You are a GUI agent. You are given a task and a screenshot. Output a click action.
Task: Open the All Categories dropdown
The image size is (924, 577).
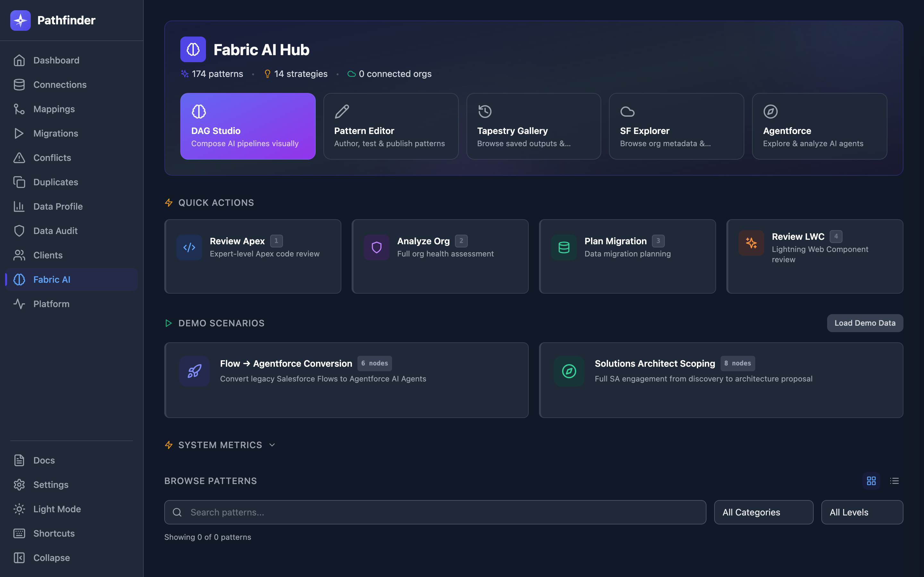[763, 512]
